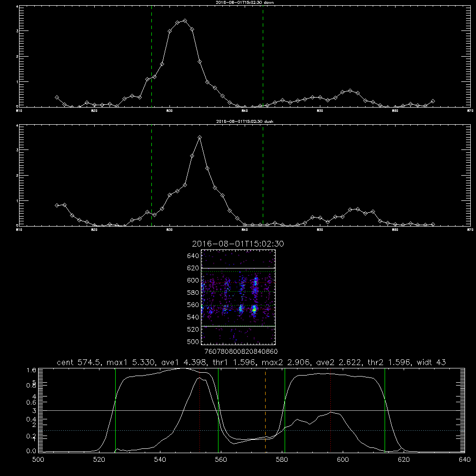Click the heatmap x-axis label string 760780800820840860
The width and height of the screenshot is (476, 476).
point(241,352)
